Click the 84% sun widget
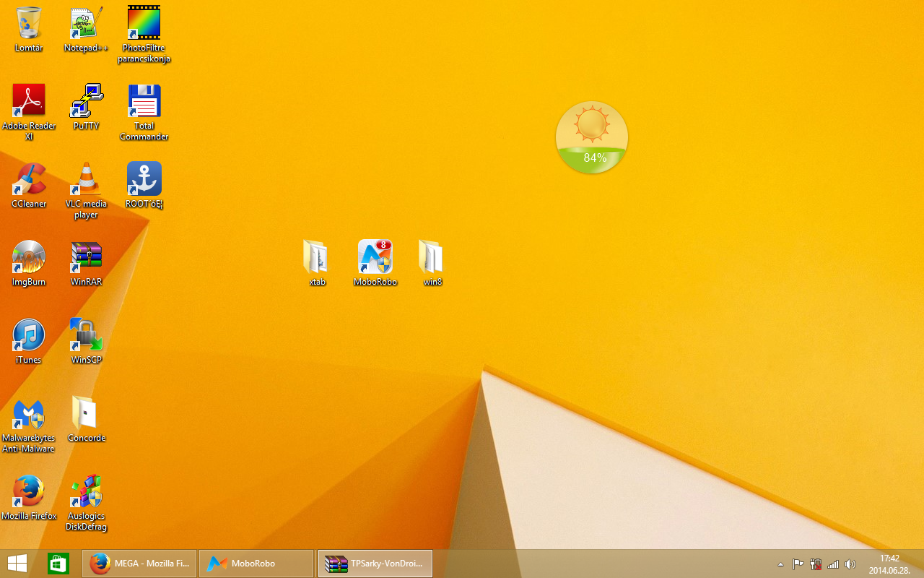Image resolution: width=924 pixels, height=578 pixels. [x=592, y=137]
